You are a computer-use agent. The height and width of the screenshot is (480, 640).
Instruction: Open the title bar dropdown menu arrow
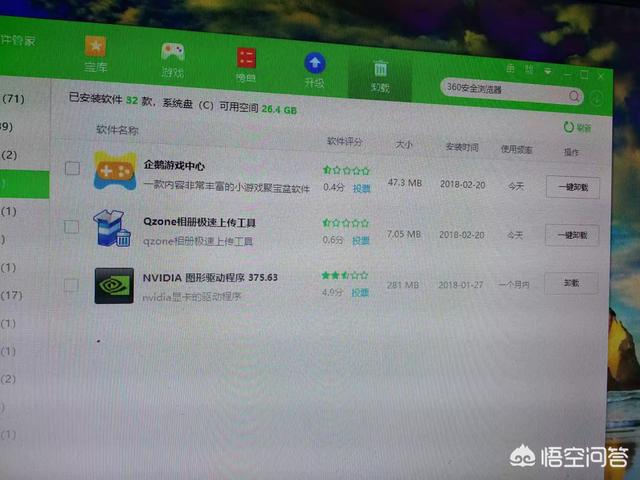[x=548, y=71]
